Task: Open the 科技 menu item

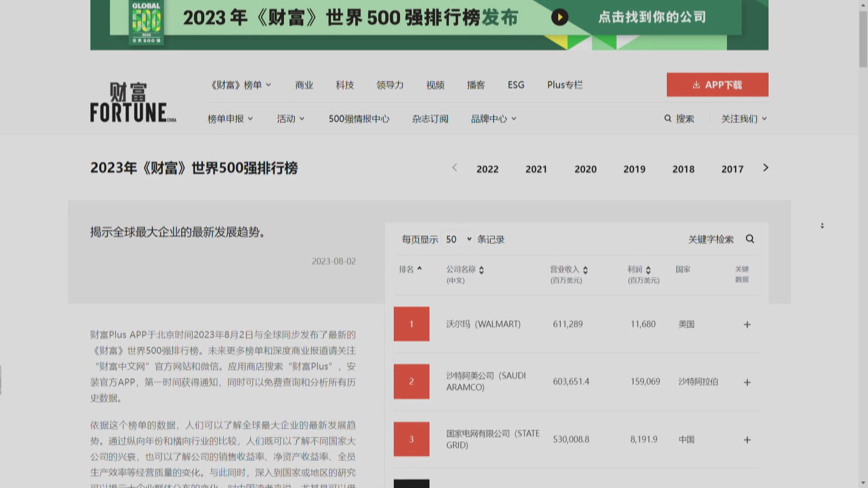Action: (x=345, y=85)
